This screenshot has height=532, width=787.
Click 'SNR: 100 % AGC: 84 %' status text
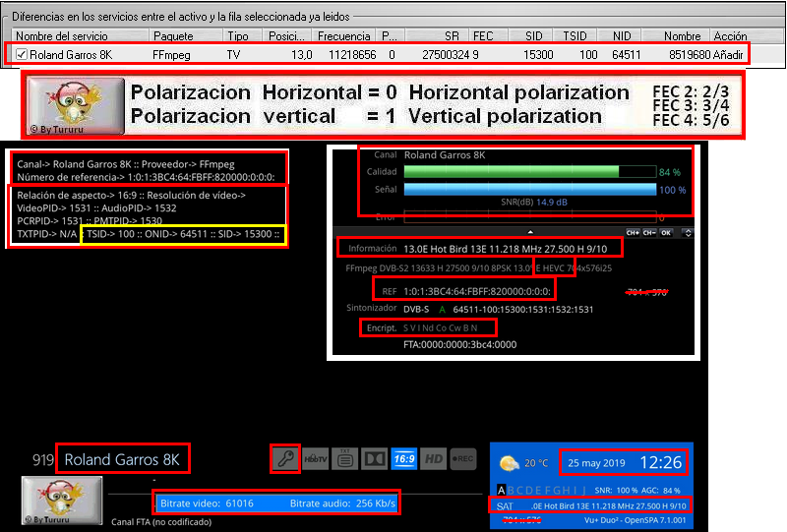pos(637,491)
